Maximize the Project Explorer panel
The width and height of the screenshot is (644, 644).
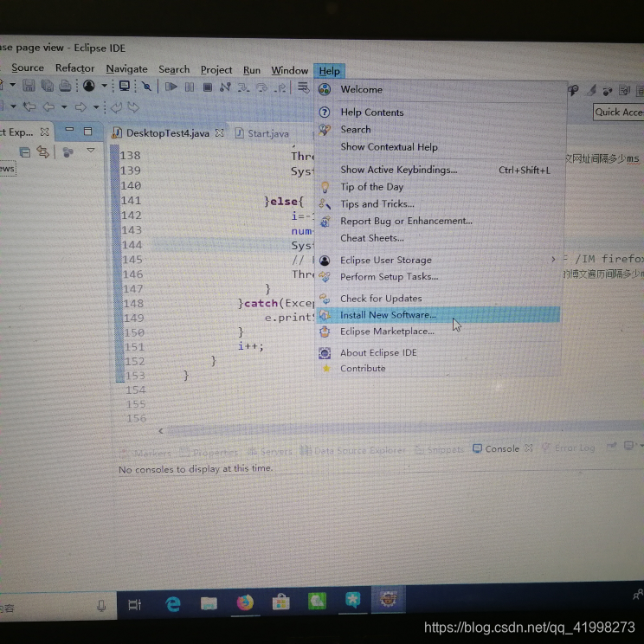pyautogui.click(x=87, y=131)
